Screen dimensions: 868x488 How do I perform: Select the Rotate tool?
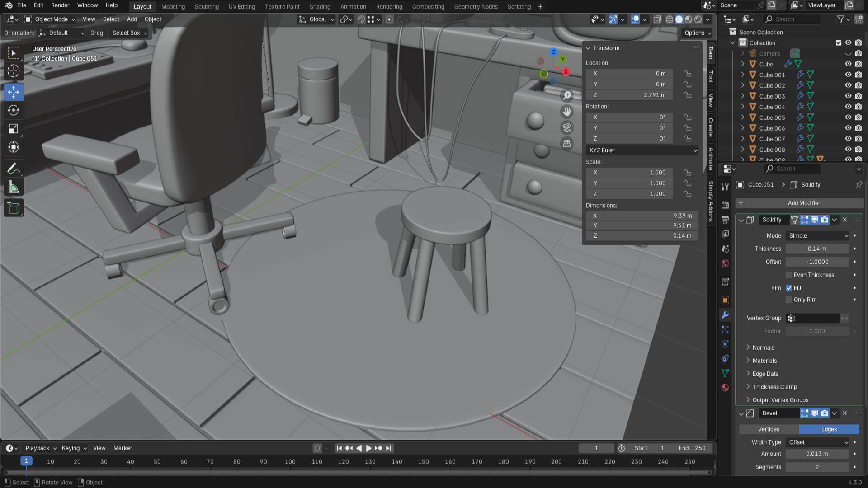coord(14,110)
